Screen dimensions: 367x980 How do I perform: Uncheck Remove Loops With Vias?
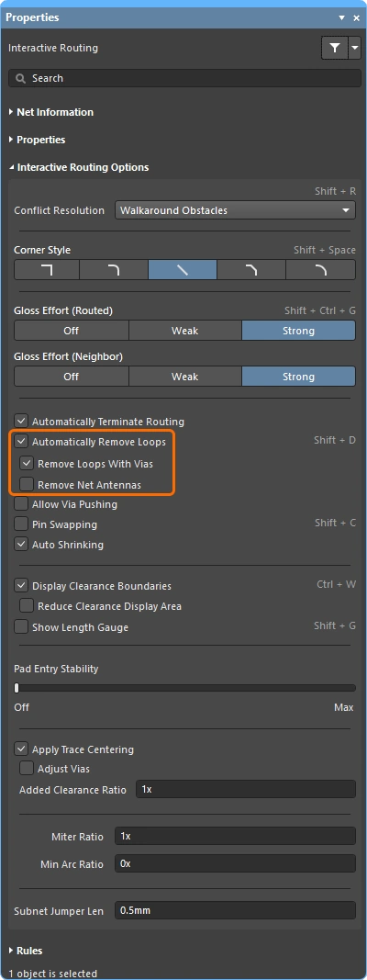[27, 464]
